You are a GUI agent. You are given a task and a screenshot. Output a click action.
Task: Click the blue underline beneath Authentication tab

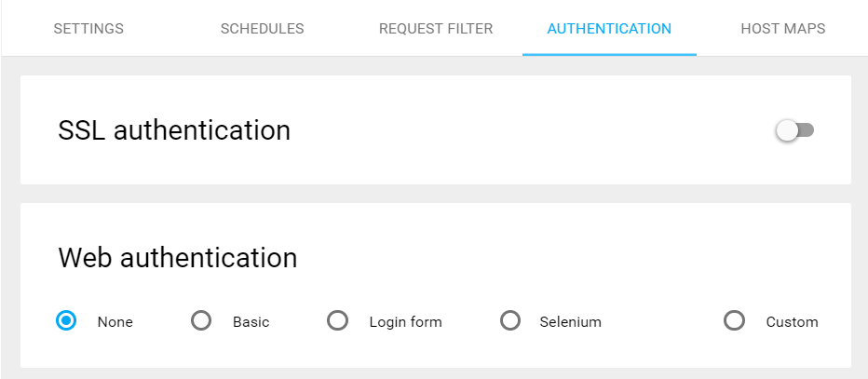coord(609,54)
